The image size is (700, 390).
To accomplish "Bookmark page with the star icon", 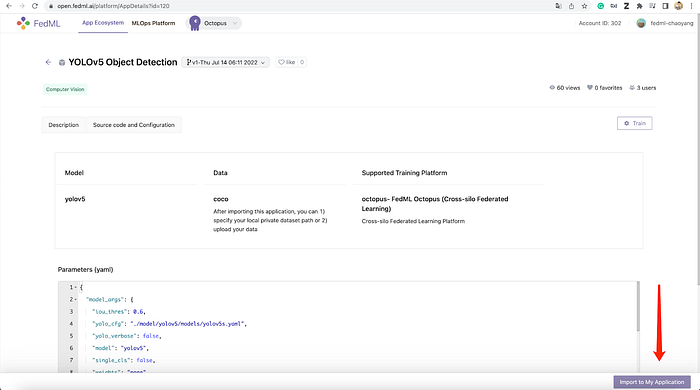I will click(x=584, y=6).
